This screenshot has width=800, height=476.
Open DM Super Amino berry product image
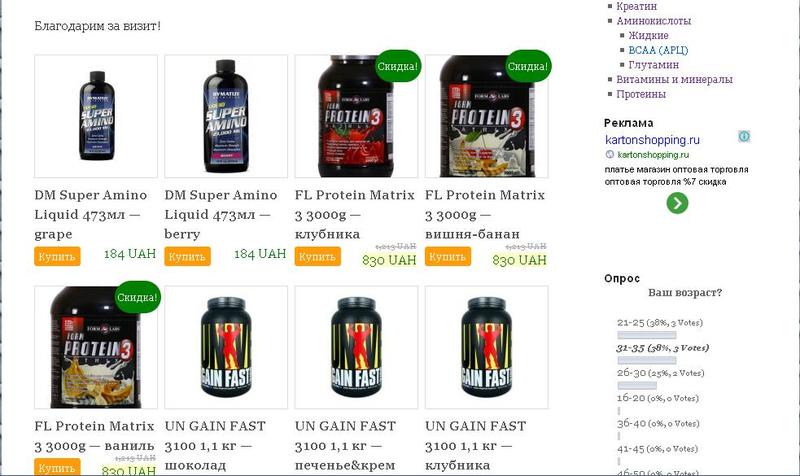226,116
